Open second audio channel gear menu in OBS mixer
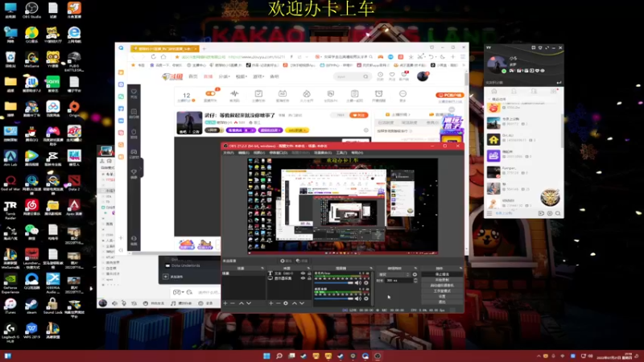 366,298
